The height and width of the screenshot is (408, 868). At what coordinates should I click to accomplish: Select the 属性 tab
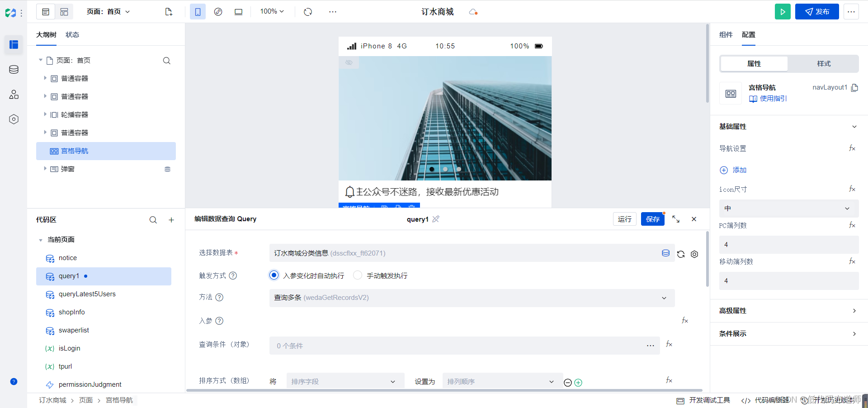(754, 64)
